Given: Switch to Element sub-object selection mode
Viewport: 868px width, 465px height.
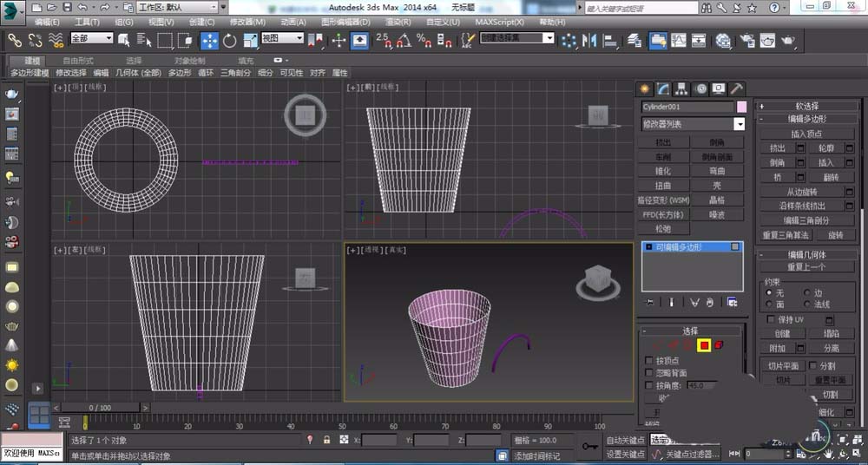Looking at the screenshot, I should point(719,345).
